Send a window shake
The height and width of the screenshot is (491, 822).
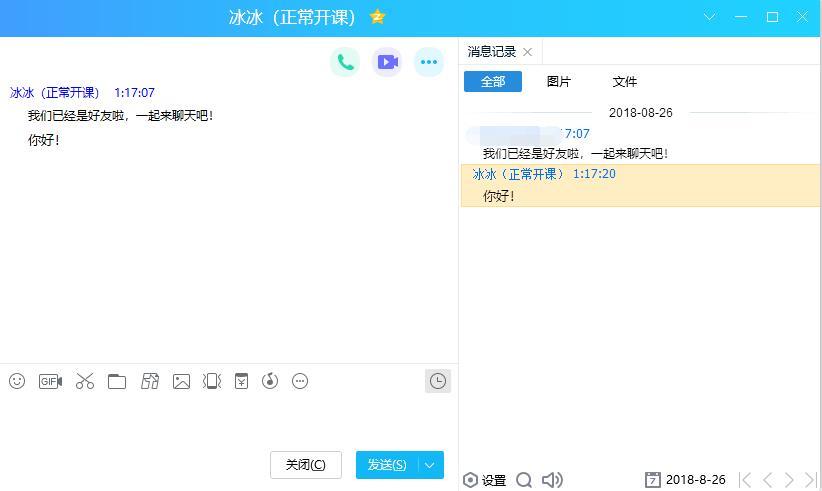tap(212, 381)
